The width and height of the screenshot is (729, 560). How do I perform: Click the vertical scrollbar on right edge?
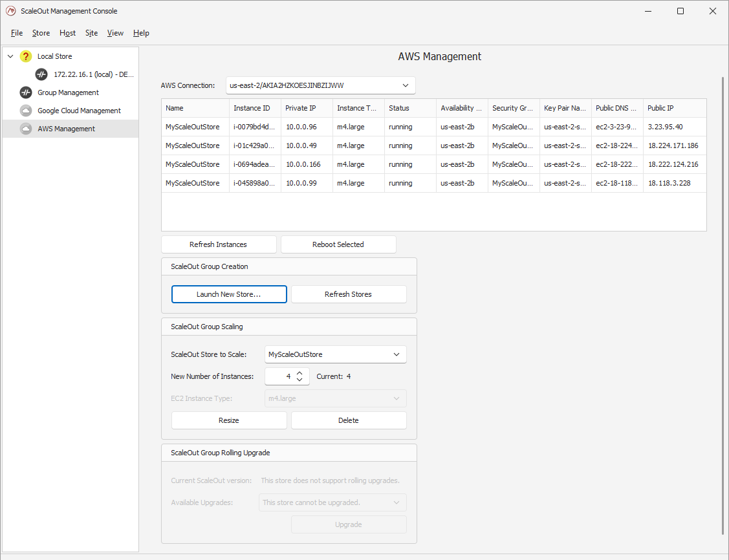click(x=723, y=305)
